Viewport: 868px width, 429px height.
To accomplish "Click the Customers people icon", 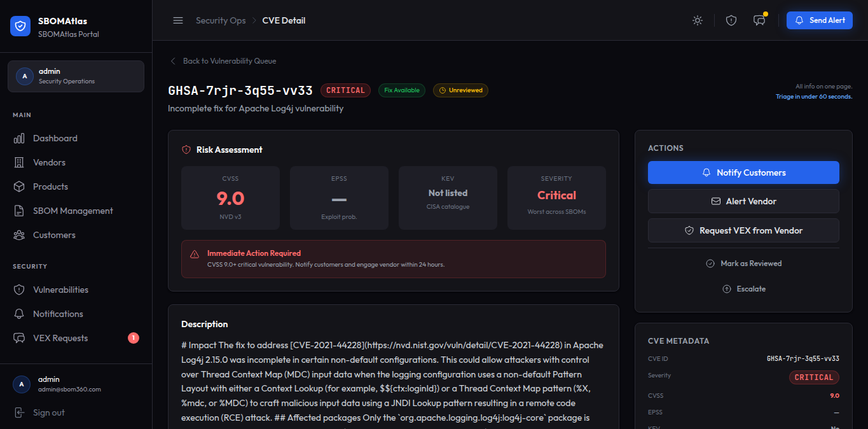I will tap(19, 235).
